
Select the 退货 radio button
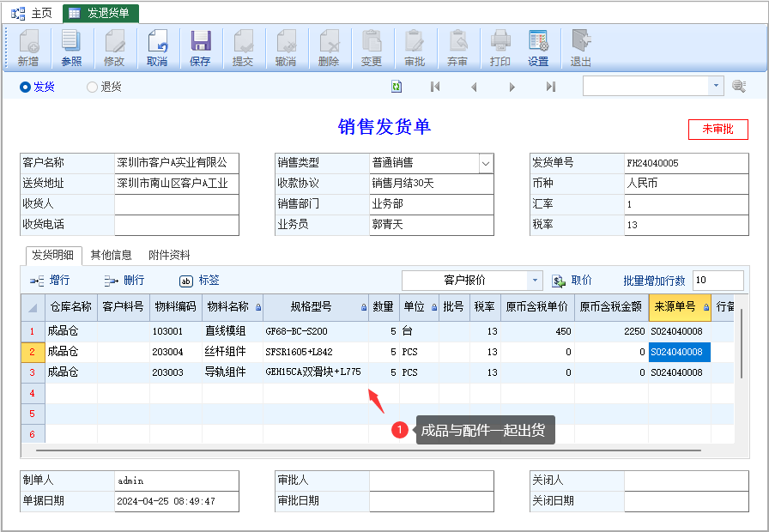click(x=92, y=88)
